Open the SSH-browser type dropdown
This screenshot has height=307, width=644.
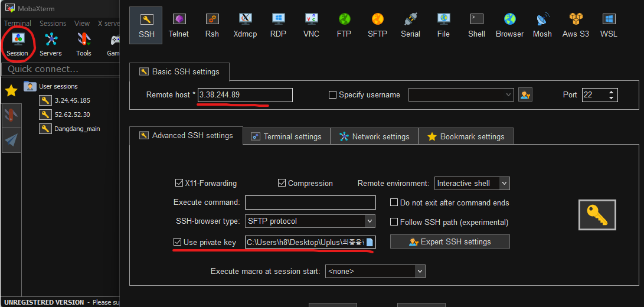pyautogui.click(x=370, y=221)
